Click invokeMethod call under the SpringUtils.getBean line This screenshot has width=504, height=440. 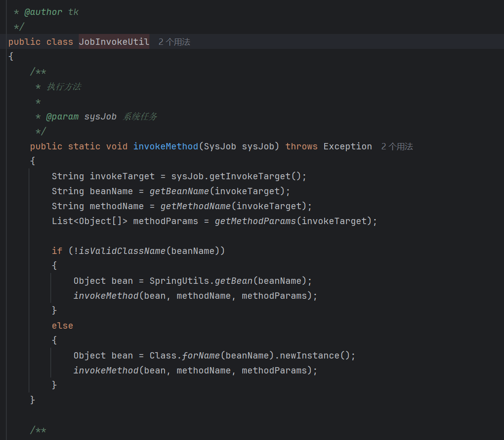click(x=106, y=296)
